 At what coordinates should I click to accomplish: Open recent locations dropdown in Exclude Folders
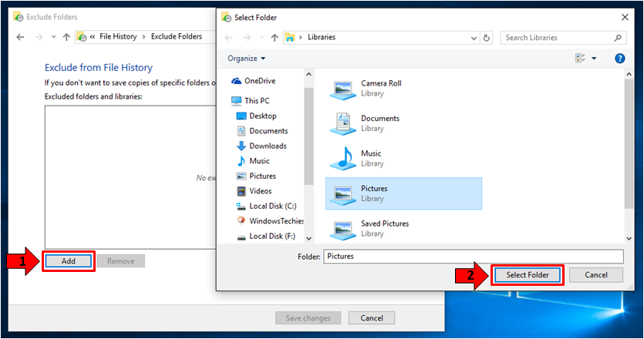click(53, 37)
